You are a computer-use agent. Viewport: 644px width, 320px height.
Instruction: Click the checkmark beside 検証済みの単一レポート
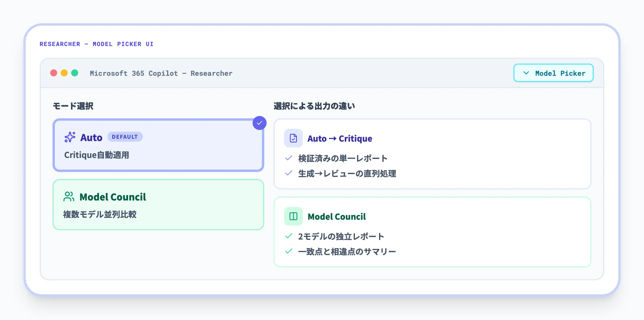point(288,158)
